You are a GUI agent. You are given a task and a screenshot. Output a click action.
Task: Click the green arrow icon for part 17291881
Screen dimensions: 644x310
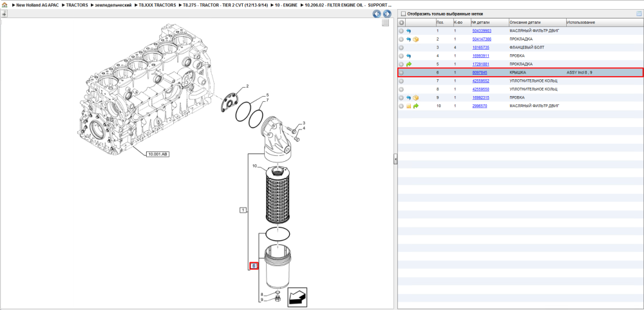[x=409, y=64]
